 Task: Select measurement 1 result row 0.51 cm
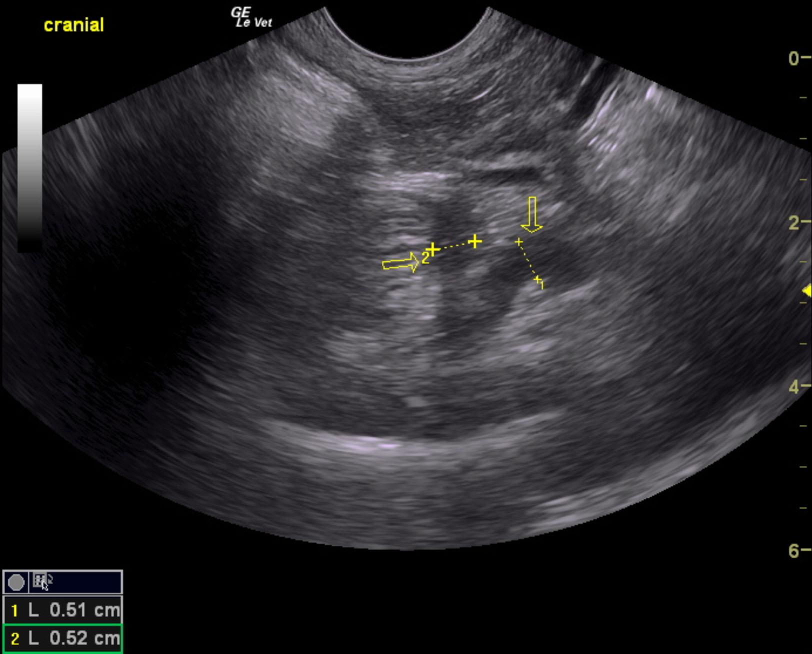tap(62, 610)
